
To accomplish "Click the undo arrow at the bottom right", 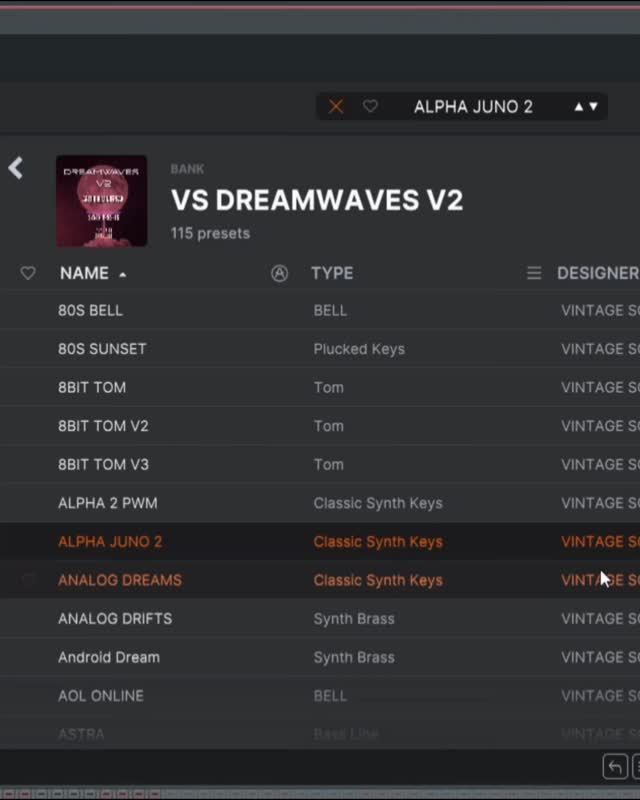I will pos(616,765).
